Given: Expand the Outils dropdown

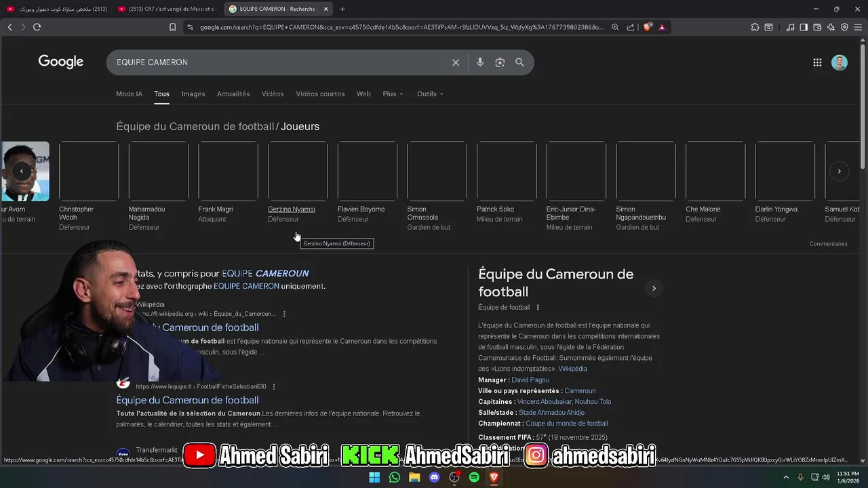Looking at the screenshot, I should click(430, 94).
